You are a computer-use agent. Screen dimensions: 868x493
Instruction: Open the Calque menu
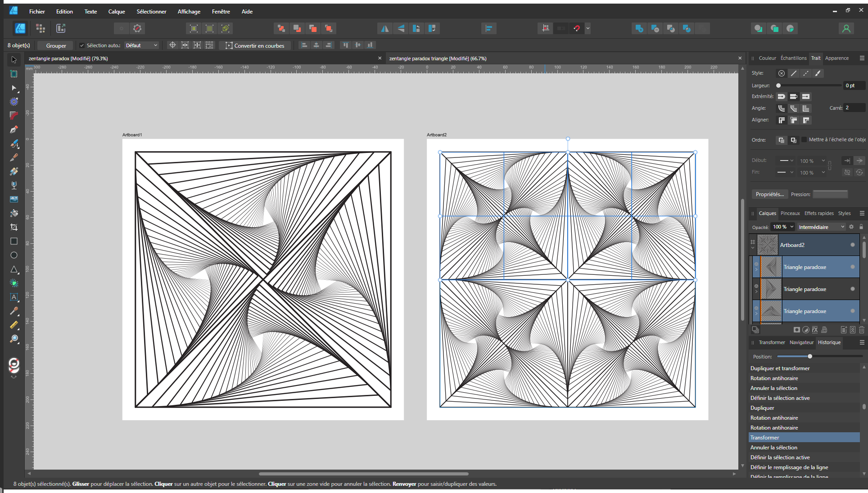pos(116,12)
